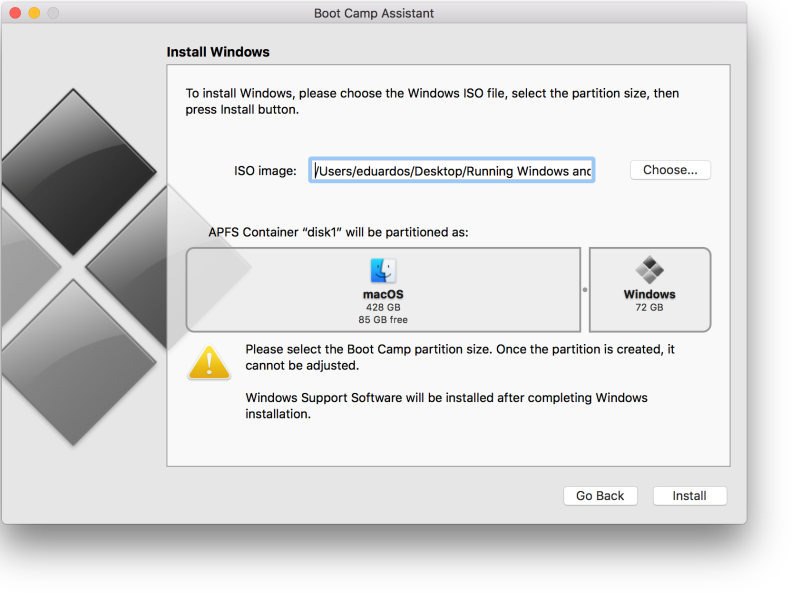Click the Finder icon in macOS partition

pyautogui.click(x=383, y=271)
